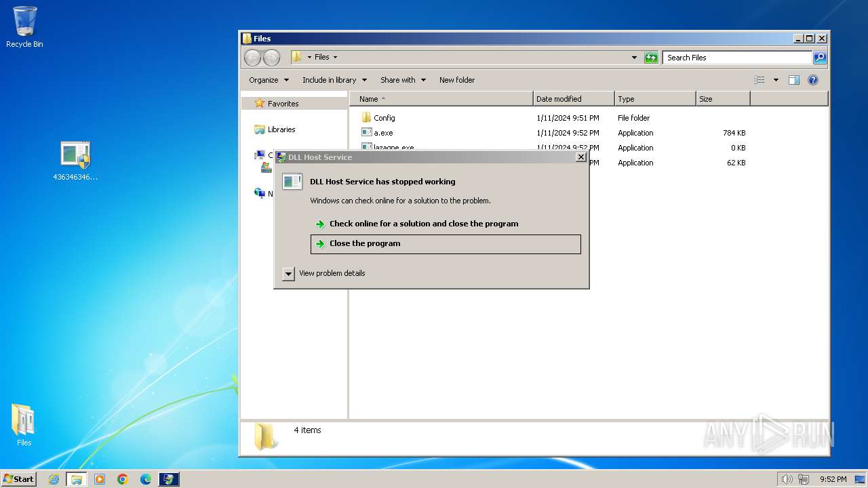This screenshot has height=488, width=868.
Task: Expand the view options dropdown arrow
Action: click(776, 80)
